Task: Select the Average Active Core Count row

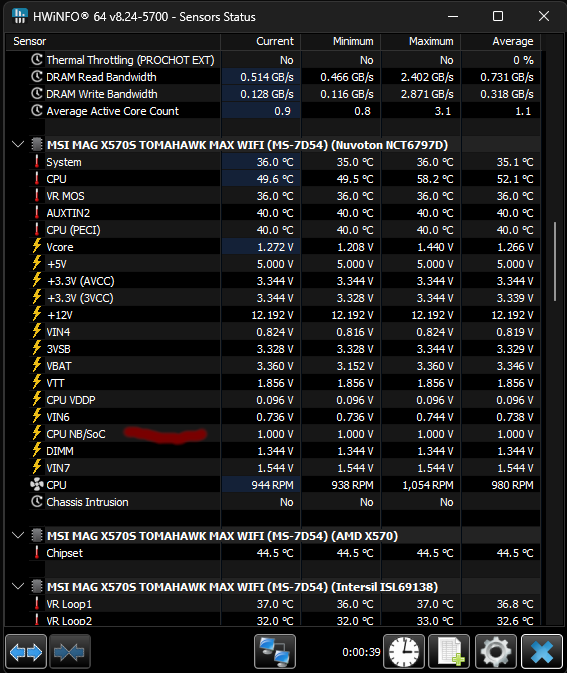Action: coord(285,111)
